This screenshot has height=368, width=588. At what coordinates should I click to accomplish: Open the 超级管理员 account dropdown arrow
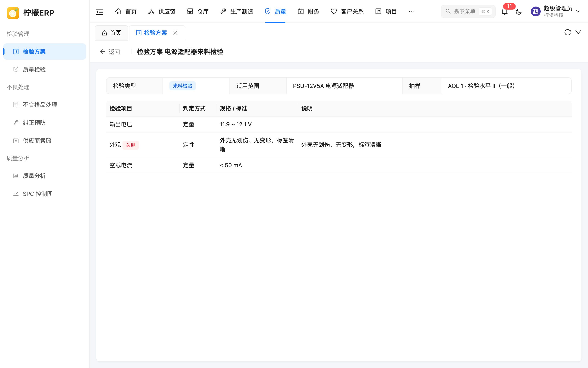[x=578, y=11]
